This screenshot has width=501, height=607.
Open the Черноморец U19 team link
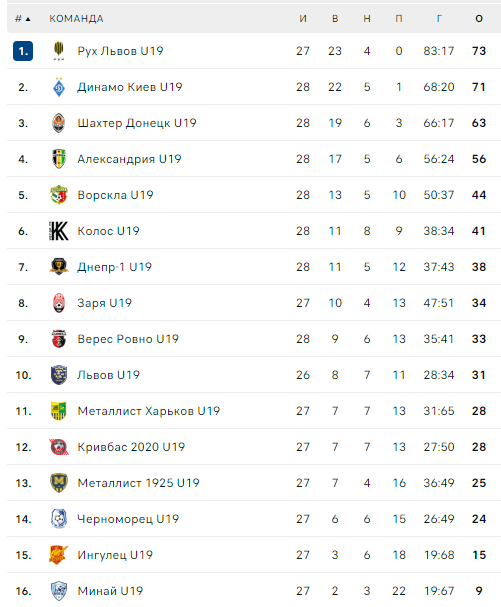pos(128,519)
